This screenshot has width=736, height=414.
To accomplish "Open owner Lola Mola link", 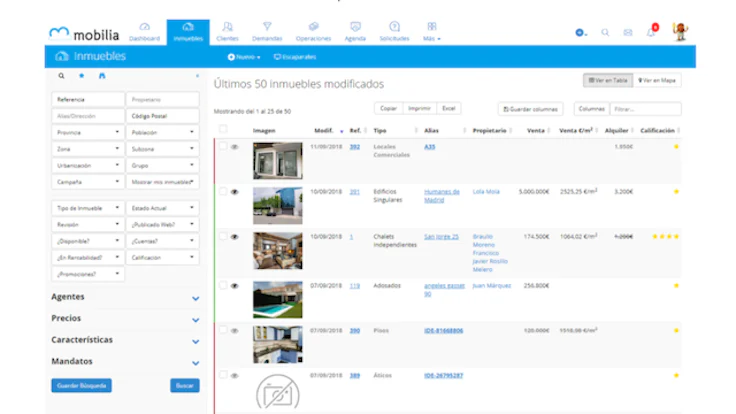I will (x=486, y=192).
